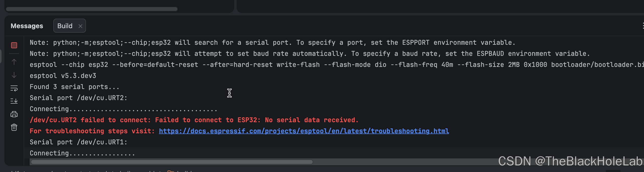This screenshot has height=172, width=644.
Task: Click the Serial port /dev/cu.URT2 line
Action: (x=78, y=98)
